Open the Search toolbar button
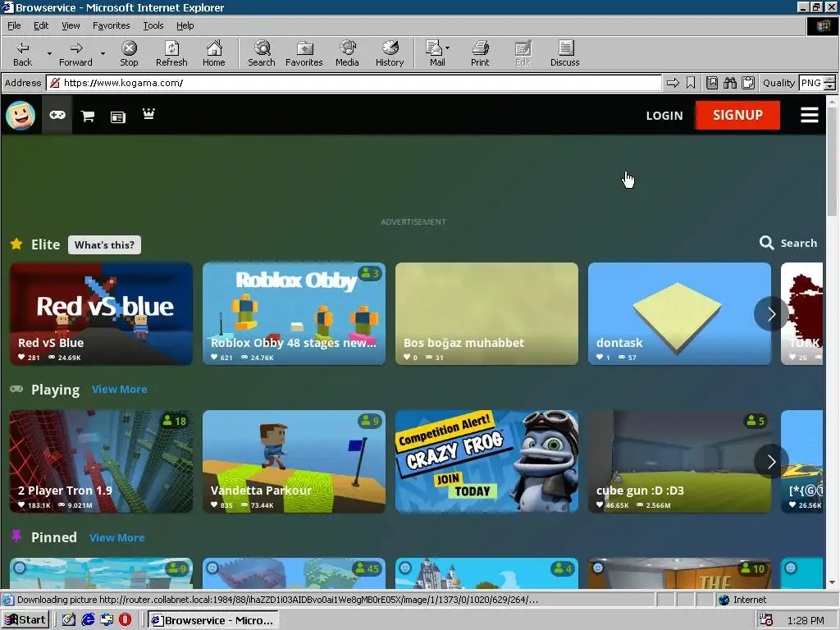This screenshot has width=840, height=630. point(262,53)
